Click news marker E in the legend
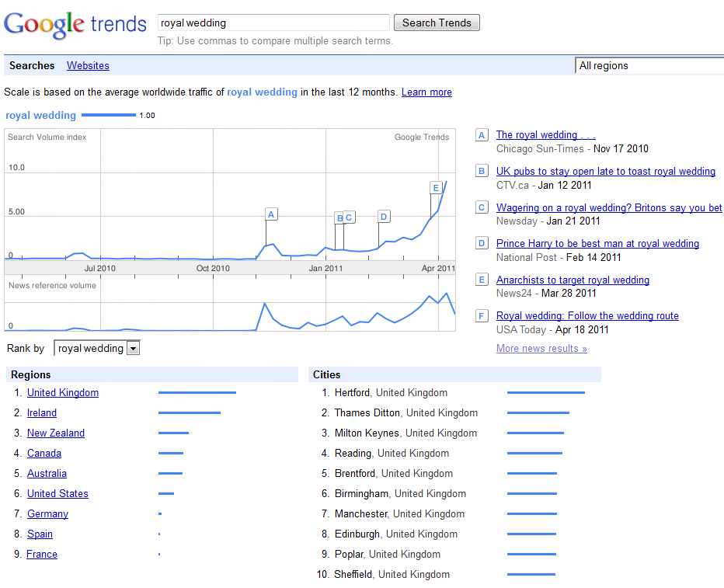 482,280
